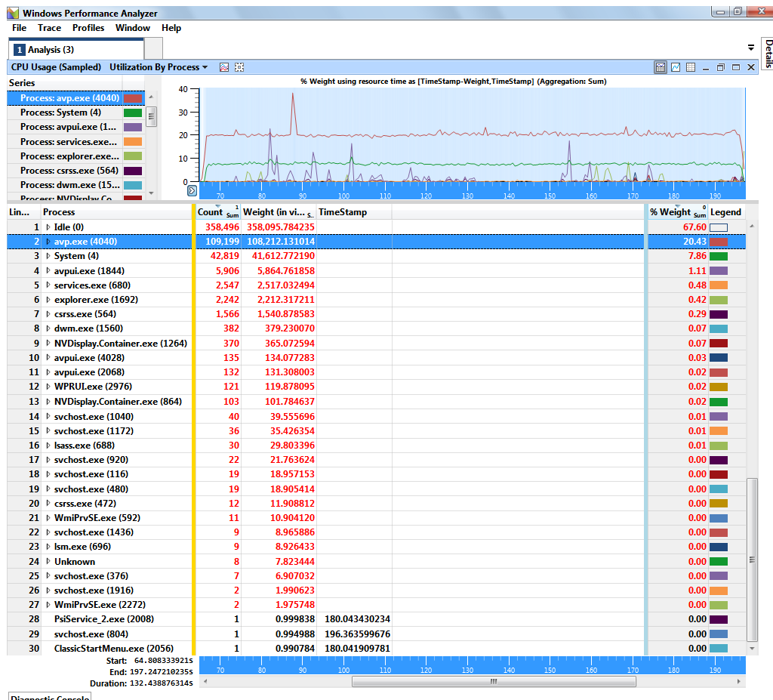Open the Profiles menu

[x=88, y=28]
